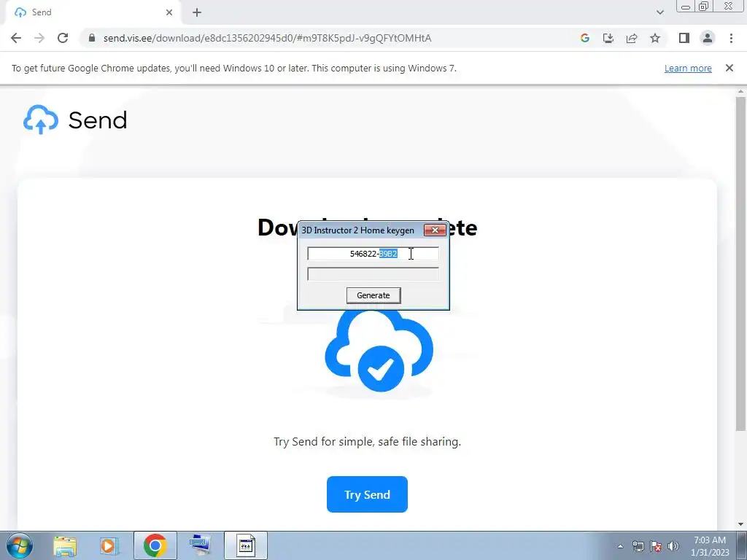Image resolution: width=747 pixels, height=560 pixels.
Task: Share this page icon
Action: (x=632, y=38)
